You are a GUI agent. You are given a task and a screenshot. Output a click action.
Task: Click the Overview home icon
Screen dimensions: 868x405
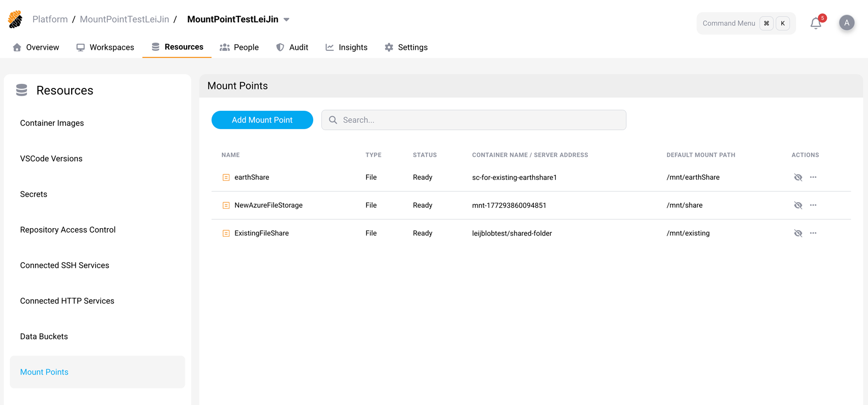pos(17,47)
